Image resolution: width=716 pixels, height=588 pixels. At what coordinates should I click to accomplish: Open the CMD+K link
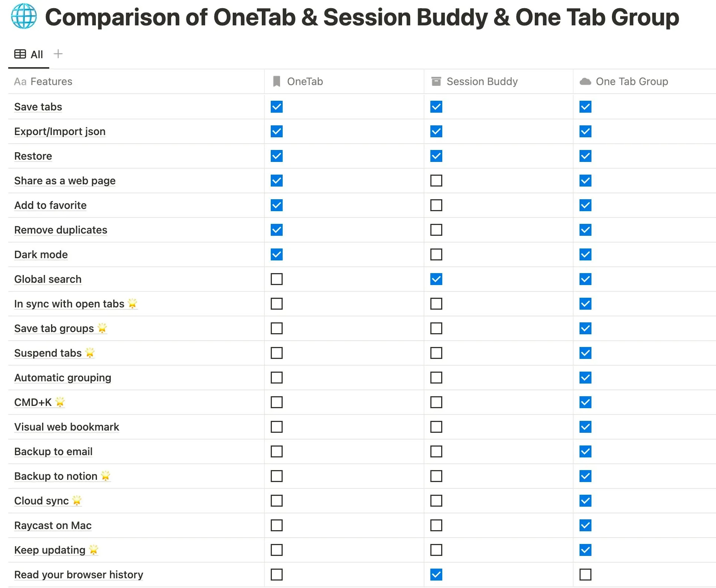[x=33, y=402]
